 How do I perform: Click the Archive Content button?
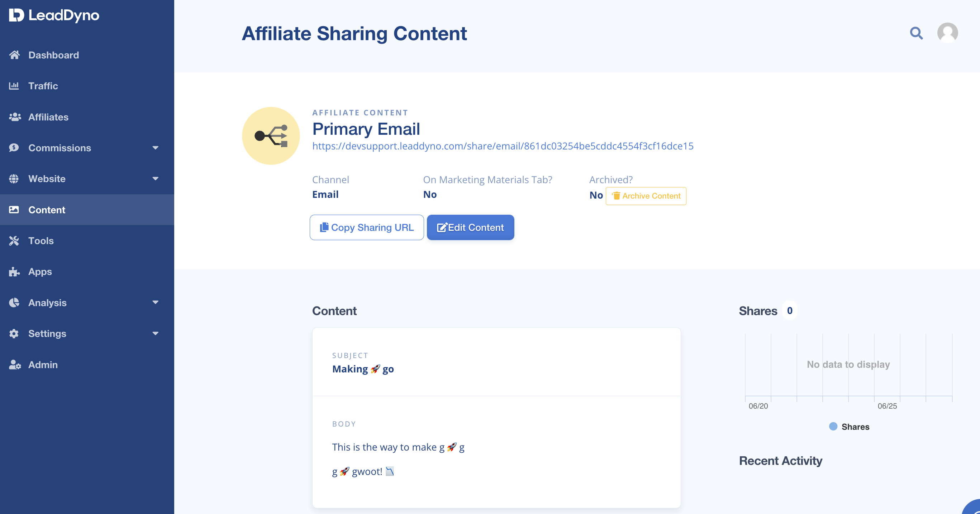pyautogui.click(x=646, y=196)
